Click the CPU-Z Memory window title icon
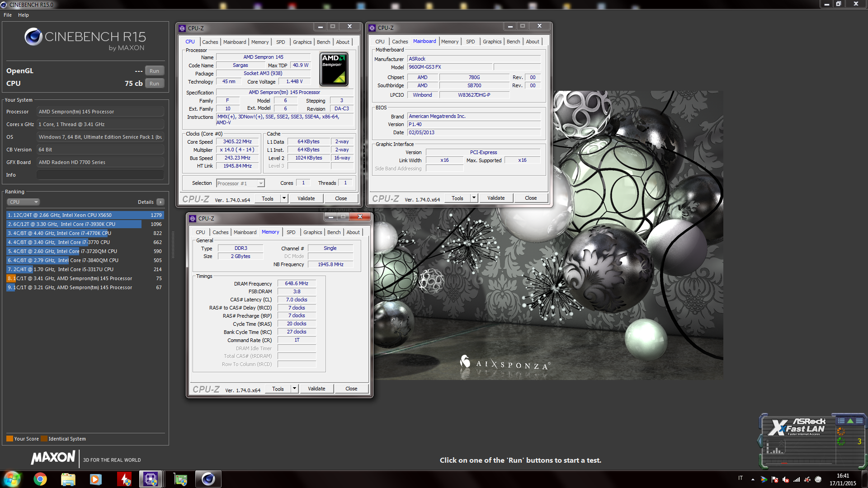Image resolution: width=868 pixels, height=488 pixels. point(193,218)
